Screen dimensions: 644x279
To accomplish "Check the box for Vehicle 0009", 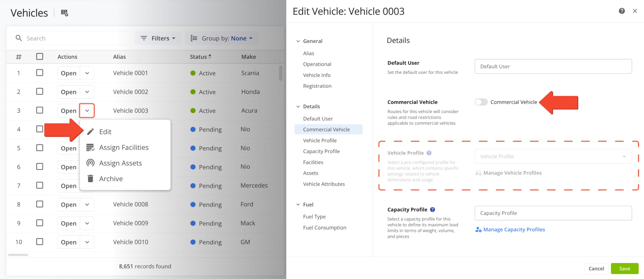I will (x=40, y=223).
